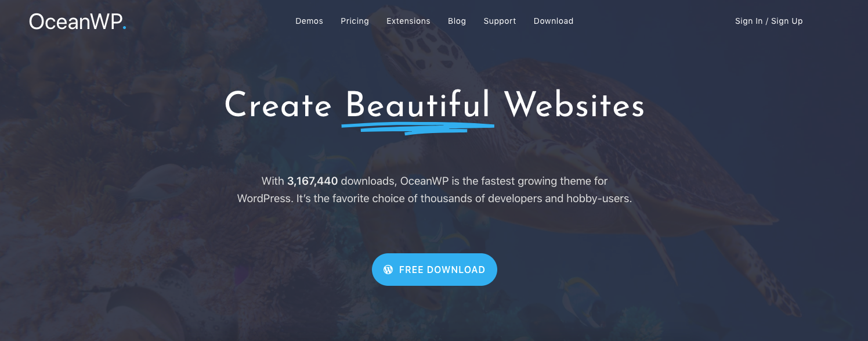This screenshot has height=341, width=868.
Task: Click the OceanWP logo in the header
Action: tap(77, 21)
